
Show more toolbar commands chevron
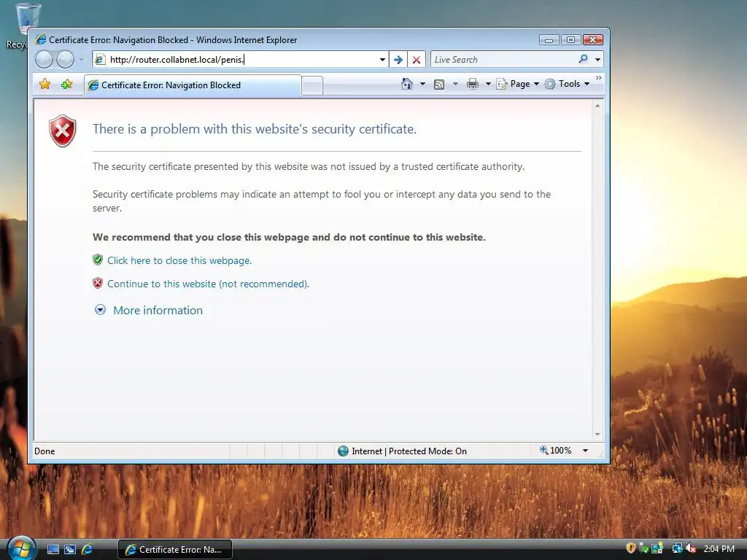click(x=599, y=77)
